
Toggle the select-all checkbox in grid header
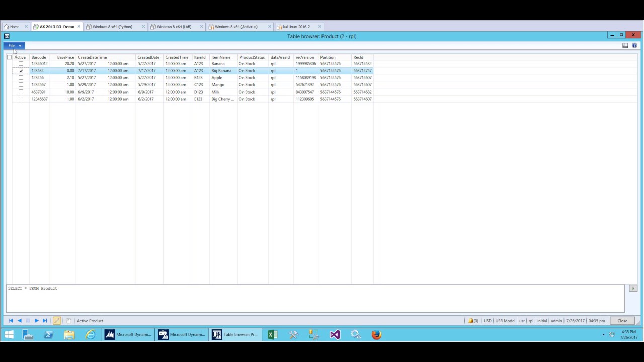pyautogui.click(x=9, y=57)
